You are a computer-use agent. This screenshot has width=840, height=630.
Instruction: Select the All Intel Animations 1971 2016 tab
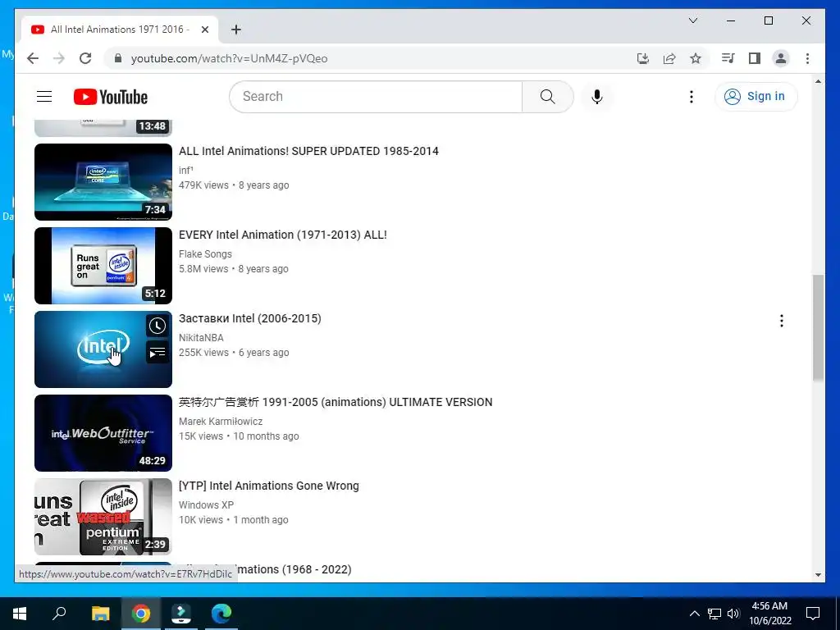pos(120,30)
